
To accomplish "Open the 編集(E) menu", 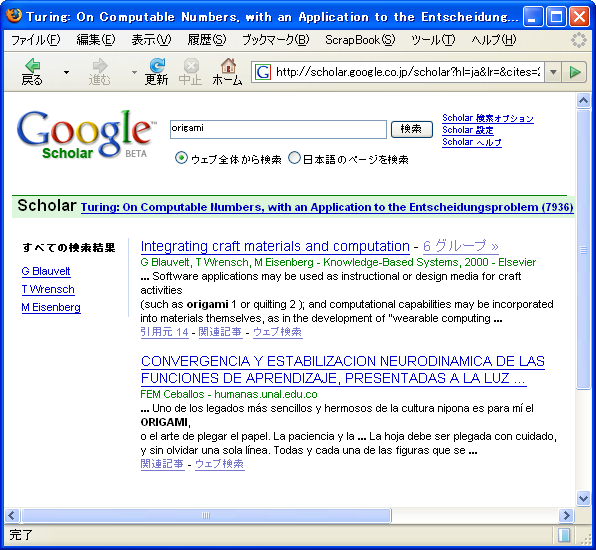I will click(x=96, y=40).
